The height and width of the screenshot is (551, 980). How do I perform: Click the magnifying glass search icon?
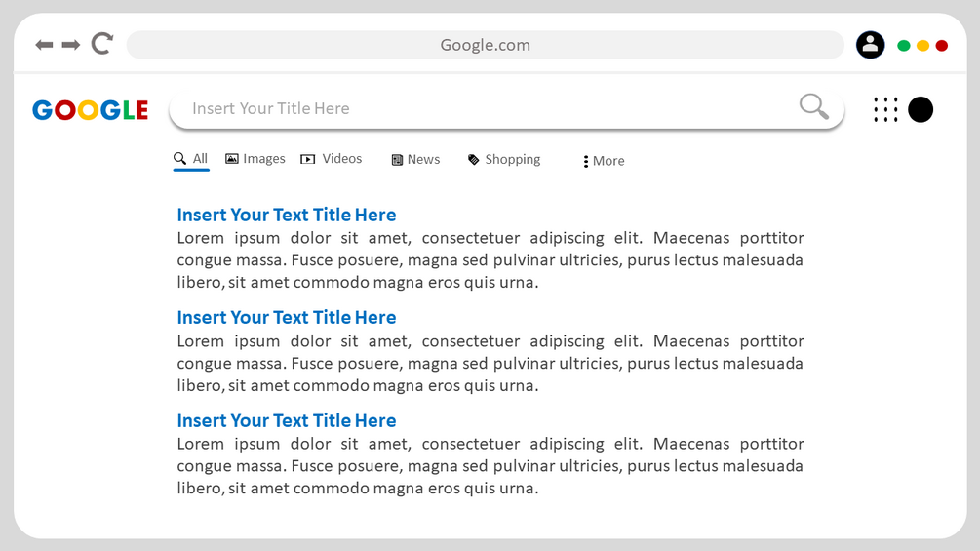pyautogui.click(x=813, y=106)
